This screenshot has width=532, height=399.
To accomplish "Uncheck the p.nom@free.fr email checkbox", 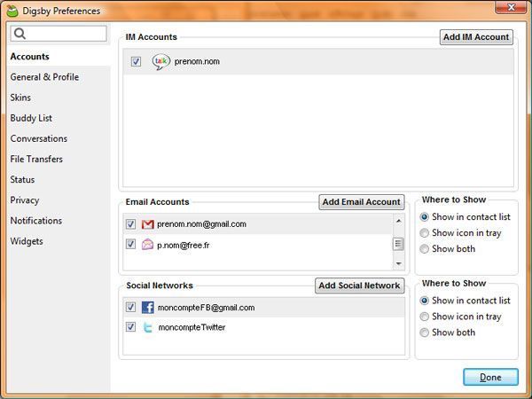I will (x=130, y=244).
